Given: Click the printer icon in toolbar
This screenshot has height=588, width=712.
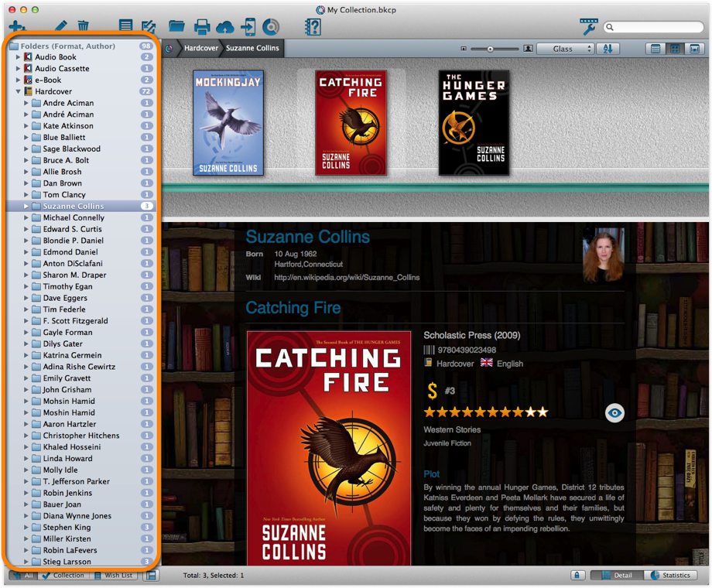Looking at the screenshot, I should click(x=202, y=26).
